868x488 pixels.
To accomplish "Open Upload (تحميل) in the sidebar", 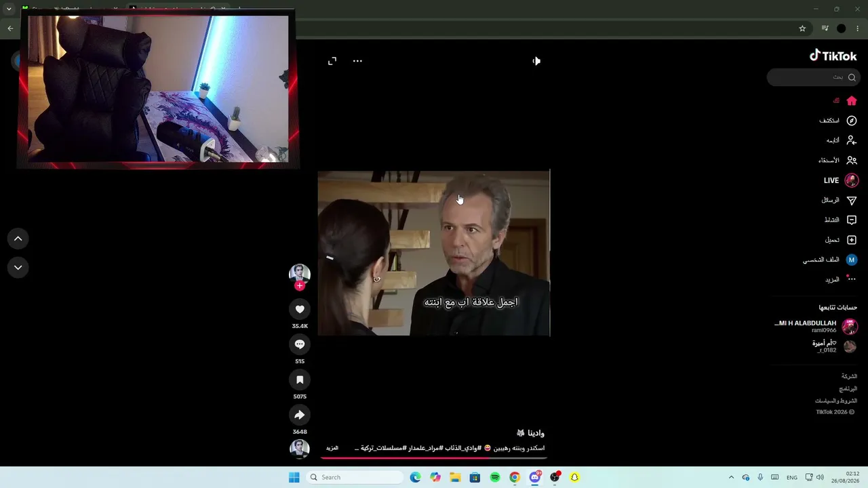I will point(841,240).
